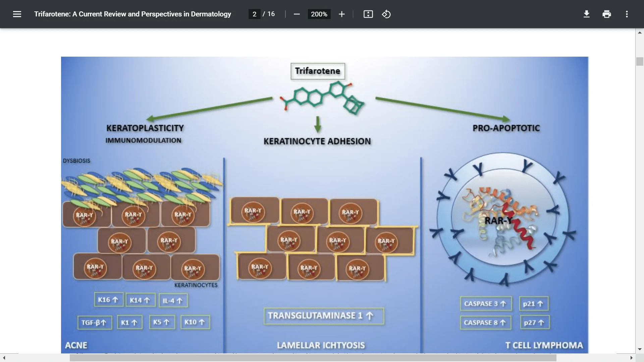Click the TGF-β upregulation box
644x362 pixels.
tap(95, 322)
